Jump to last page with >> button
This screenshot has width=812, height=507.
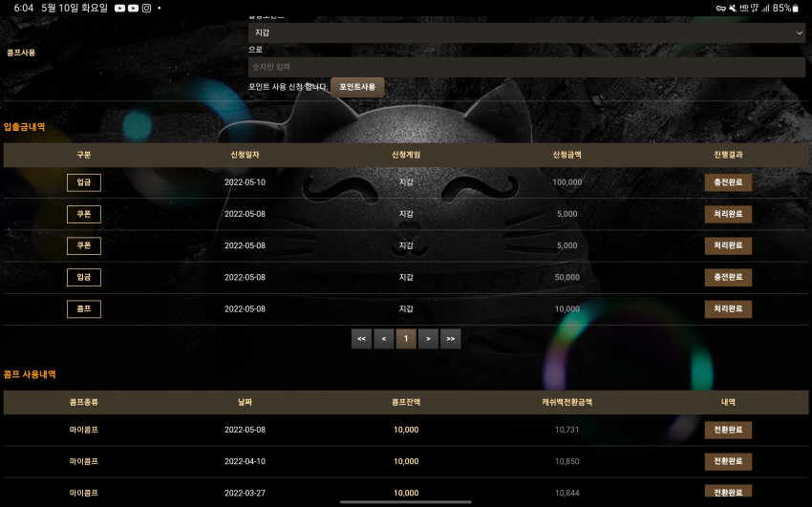click(451, 339)
